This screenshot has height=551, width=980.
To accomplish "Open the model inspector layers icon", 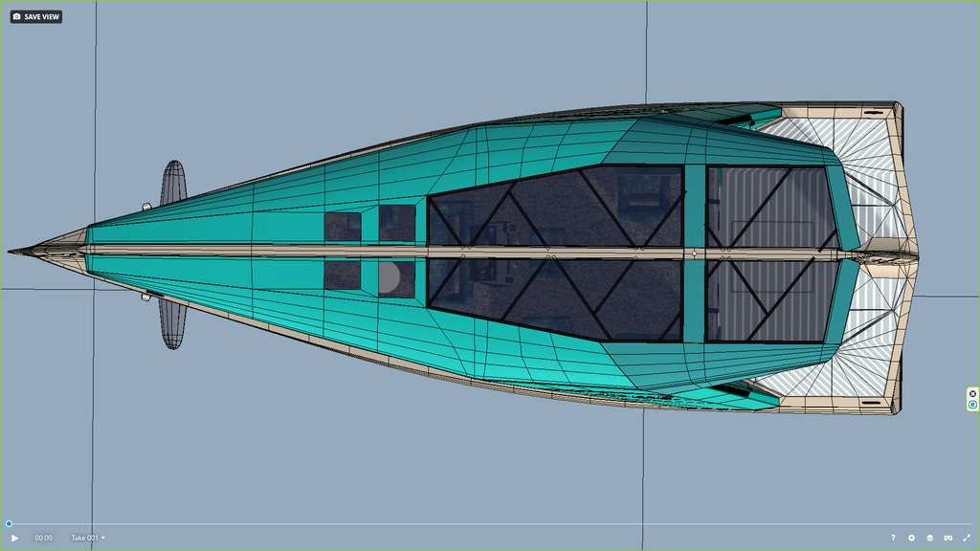I will click(x=928, y=538).
